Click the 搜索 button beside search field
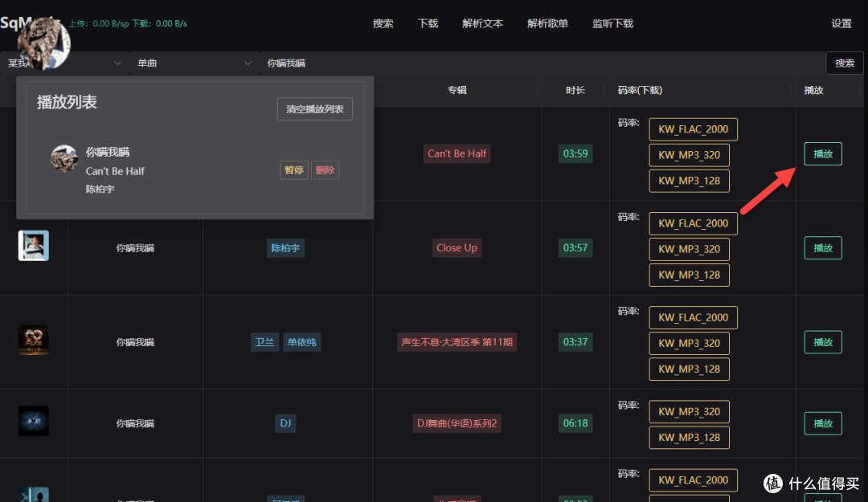This screenshot has height=502, width=868. click(x=845, y=63)
